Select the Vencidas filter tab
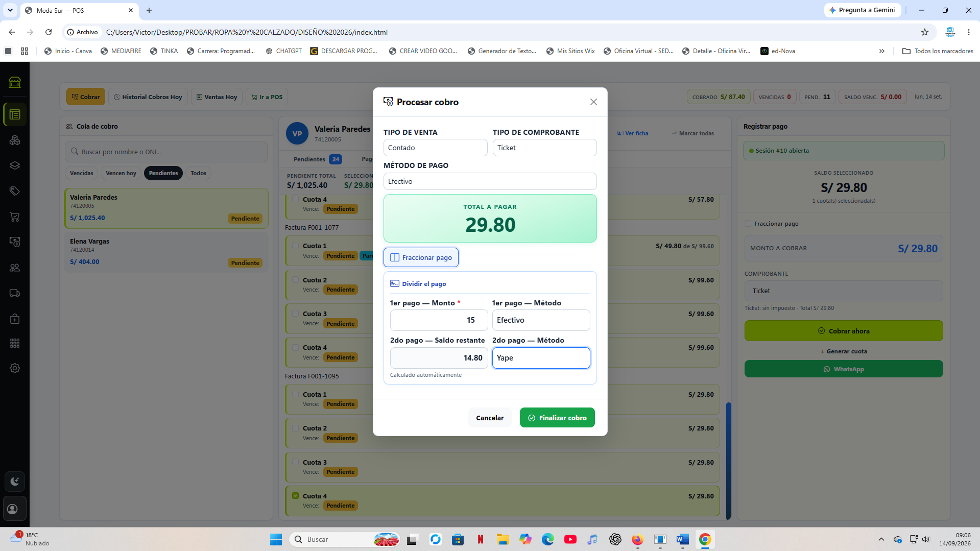Viewport: 980px width, 551px height. (x=82, y=173)
